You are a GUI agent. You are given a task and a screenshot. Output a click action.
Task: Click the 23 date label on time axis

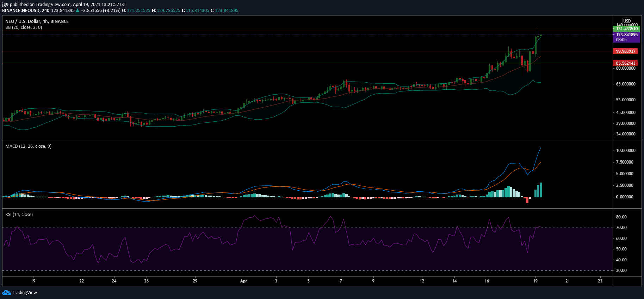[600, 281]
